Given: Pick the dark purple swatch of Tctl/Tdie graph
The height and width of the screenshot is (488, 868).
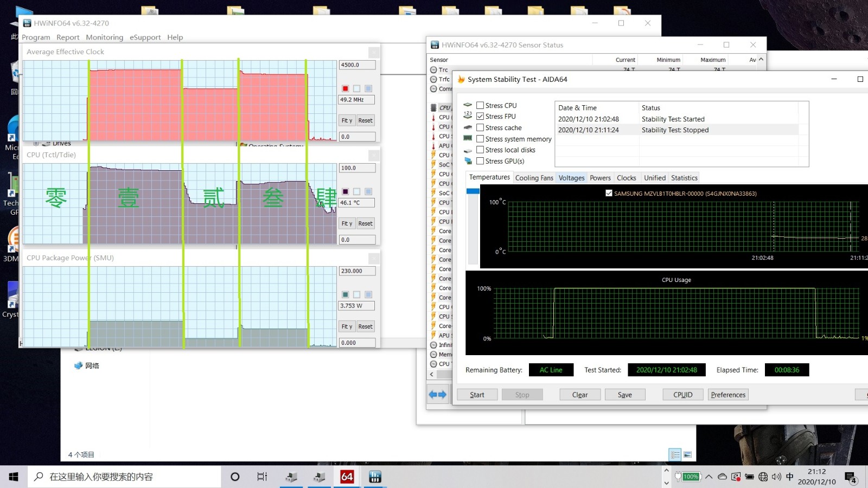Looking at the screenshot, I should (x=345, y=191).
